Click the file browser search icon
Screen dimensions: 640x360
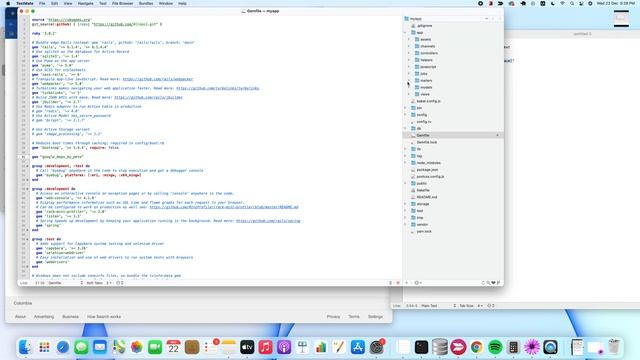point(488,283)
